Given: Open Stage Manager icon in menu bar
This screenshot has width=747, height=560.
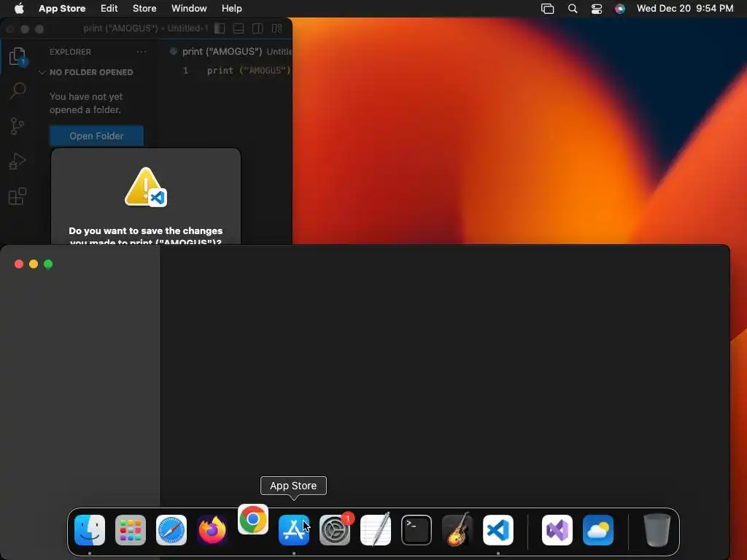Looking at the screenshot, I should (x=547, y=9).
